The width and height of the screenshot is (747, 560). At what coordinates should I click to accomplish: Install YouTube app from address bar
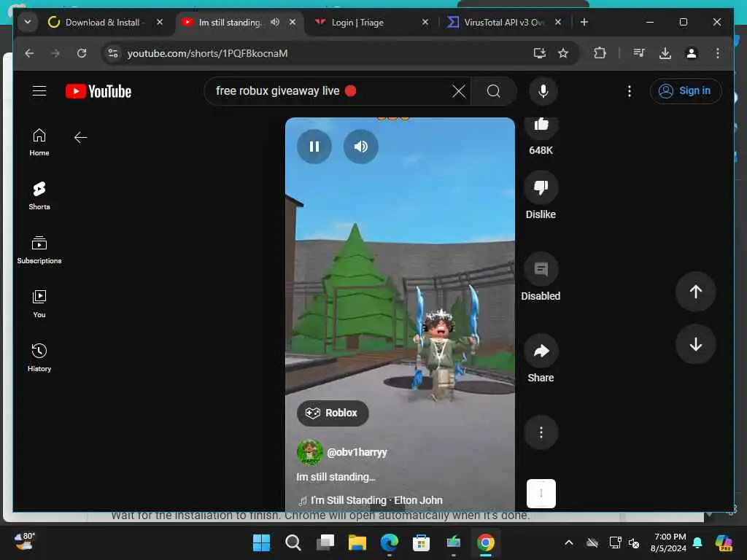click(539, 53)
